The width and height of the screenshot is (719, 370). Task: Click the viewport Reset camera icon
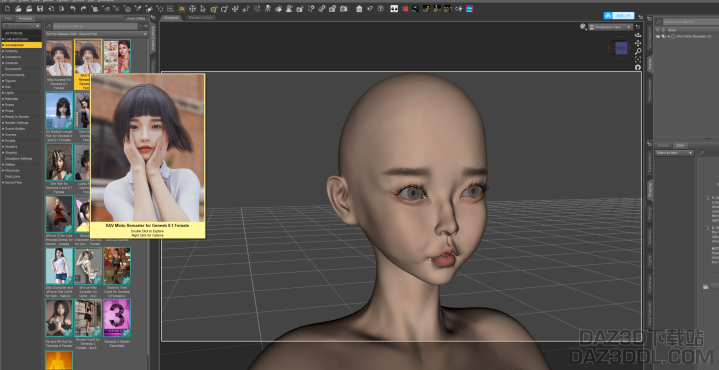(x=638, y=68)
